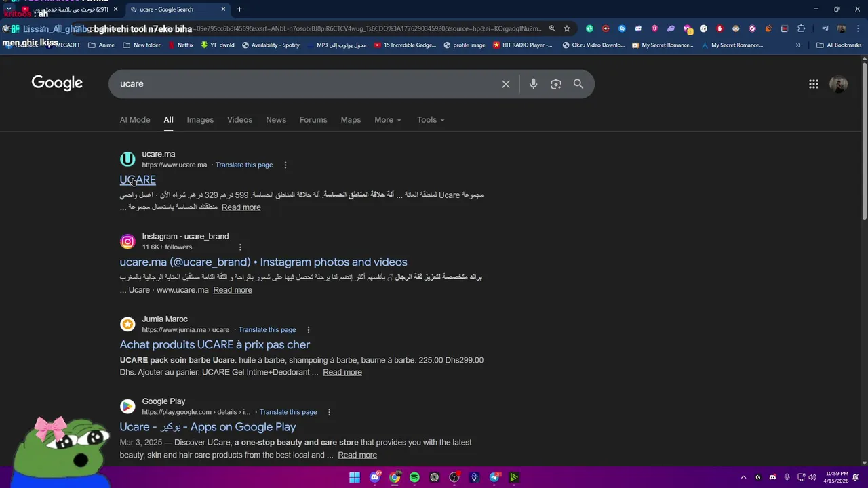Open Google Lens image search icon
Image resolution: width=868 pixels, height=488 pixels.
[555, 84]
